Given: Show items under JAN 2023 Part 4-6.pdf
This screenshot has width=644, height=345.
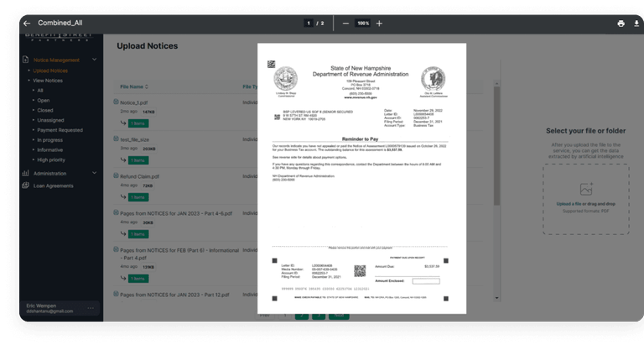Looking at the screenshot, I should [x=138, y=234].
